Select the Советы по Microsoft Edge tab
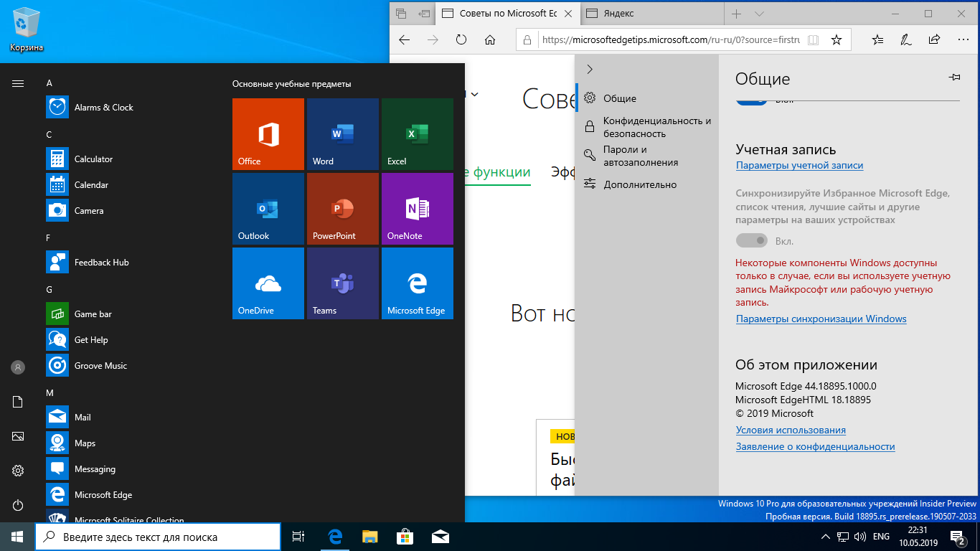 click(507, 14)
